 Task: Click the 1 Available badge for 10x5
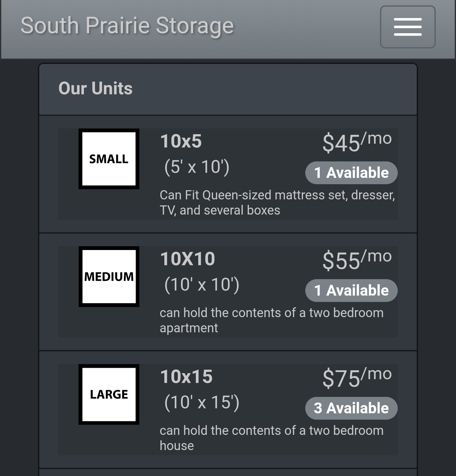pyautogui.click(x=351, y=173)
